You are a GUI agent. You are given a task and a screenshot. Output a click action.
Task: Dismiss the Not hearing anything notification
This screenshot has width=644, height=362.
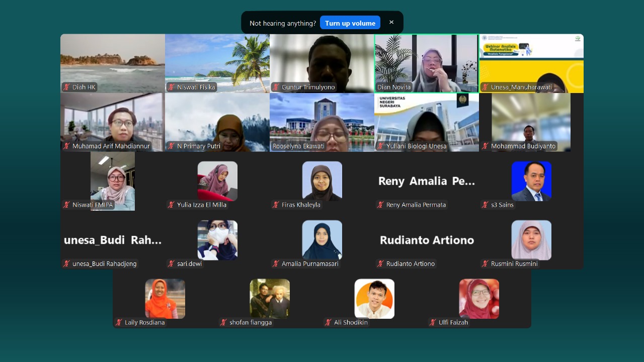coord(391,23)
